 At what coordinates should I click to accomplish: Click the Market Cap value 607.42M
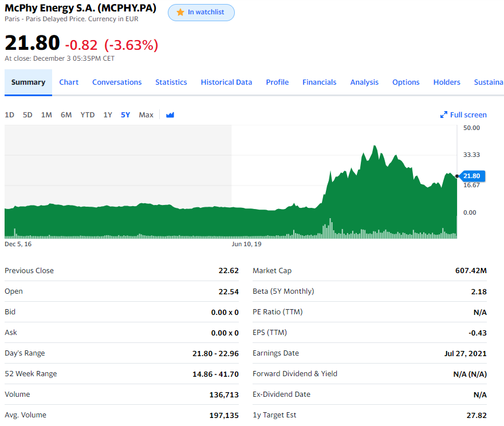[471, 271]
